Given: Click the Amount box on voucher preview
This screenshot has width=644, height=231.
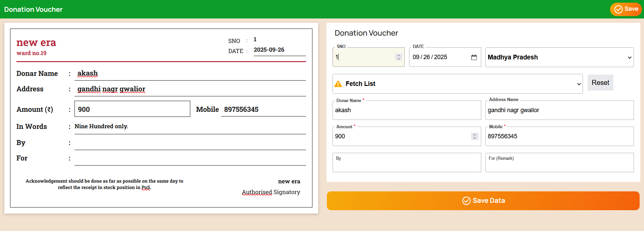Looking at the screenshot, I should pyautogui.click(x=132, y=109).
